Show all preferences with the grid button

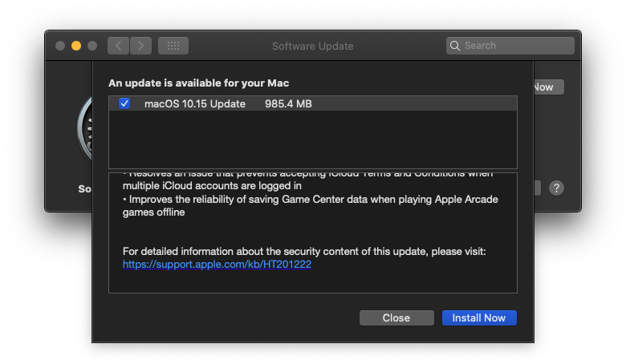173,46
